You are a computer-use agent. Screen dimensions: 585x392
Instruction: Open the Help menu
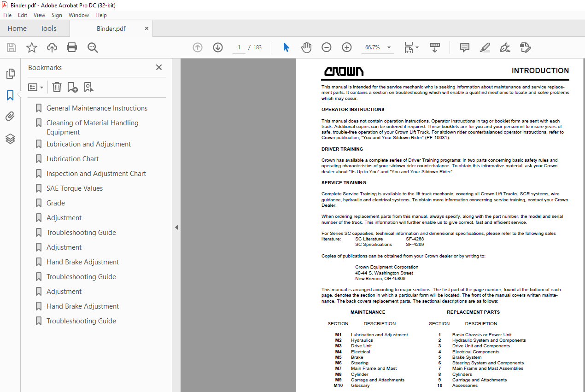point(101,15)
